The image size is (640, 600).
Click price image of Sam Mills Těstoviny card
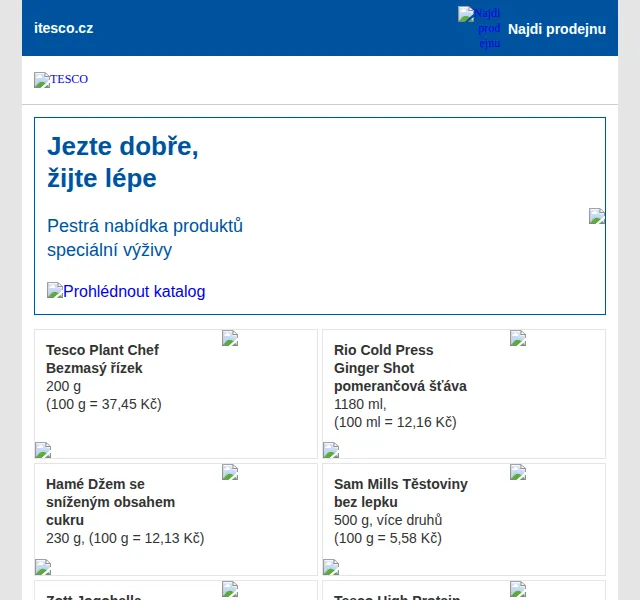click(x=331, y=567)
